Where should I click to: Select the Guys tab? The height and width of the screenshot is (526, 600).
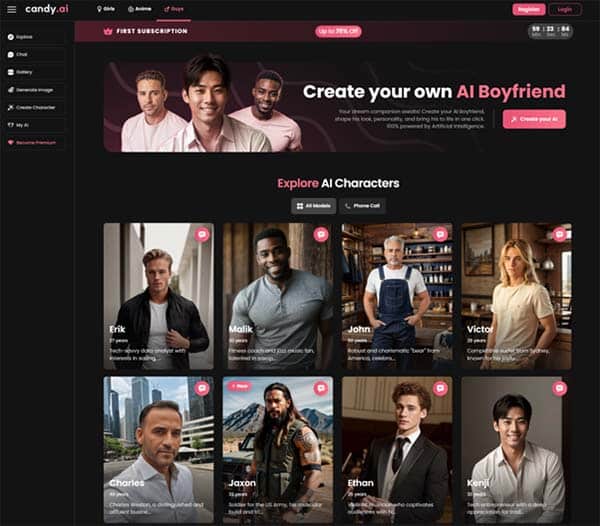(174, 9)
